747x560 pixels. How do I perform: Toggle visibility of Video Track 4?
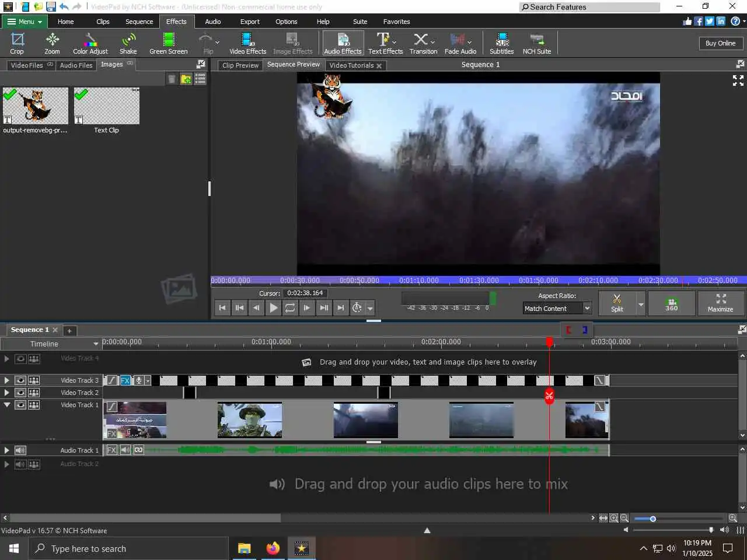(x=20, y=359)
